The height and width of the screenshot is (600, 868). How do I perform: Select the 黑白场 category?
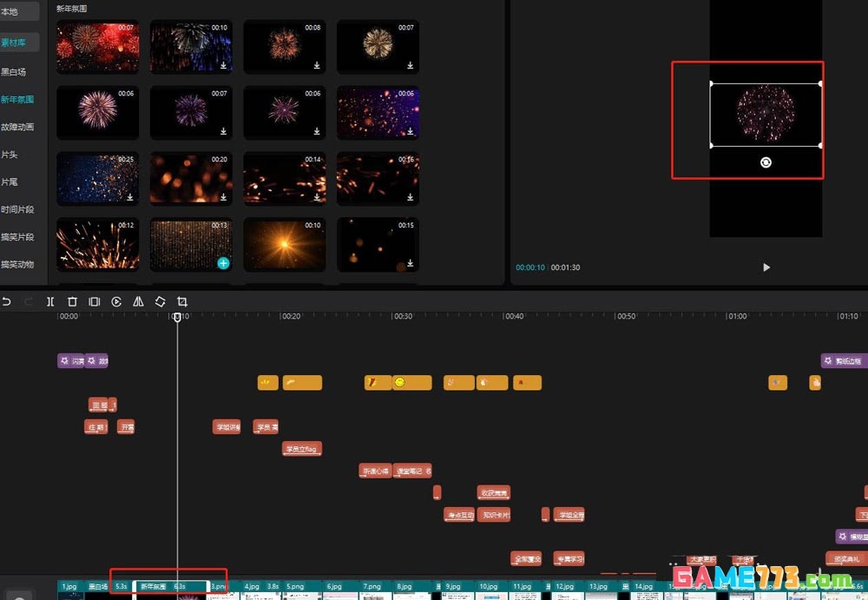[13, 72]
